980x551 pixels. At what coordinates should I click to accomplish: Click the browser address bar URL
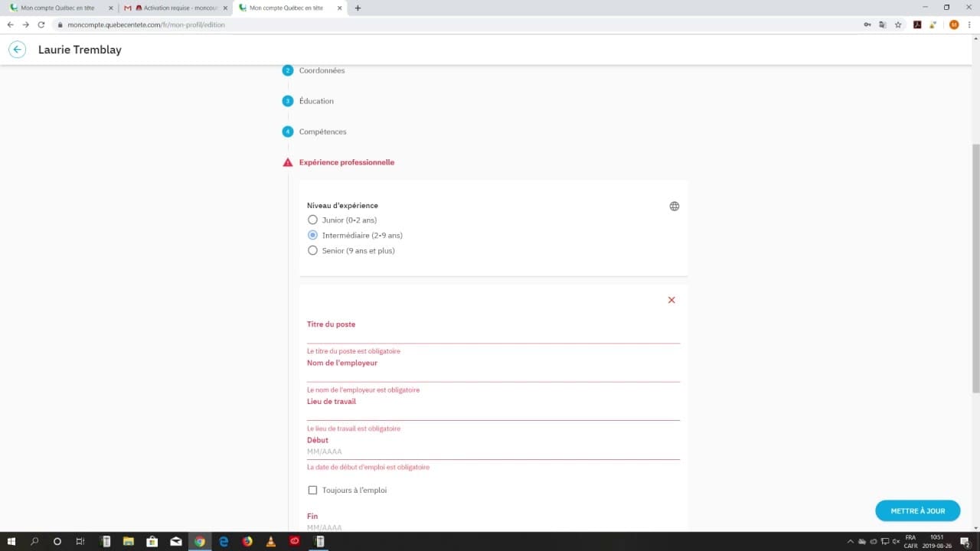click(x=146, y=24)
